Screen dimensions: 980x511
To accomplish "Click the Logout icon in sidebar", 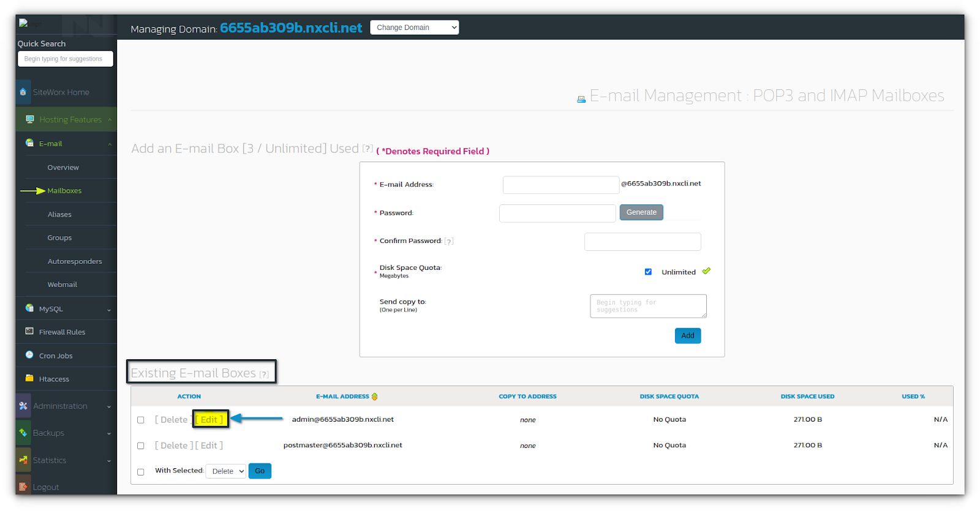I will [23, 487].
